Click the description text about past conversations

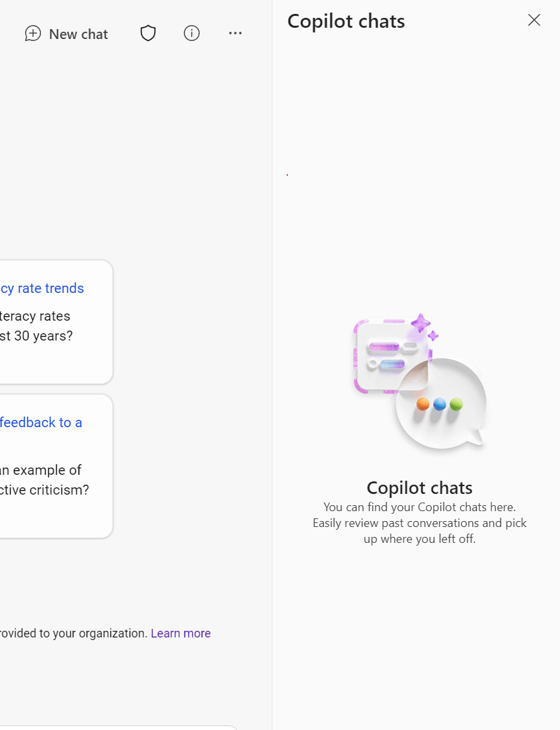point(419,523)
